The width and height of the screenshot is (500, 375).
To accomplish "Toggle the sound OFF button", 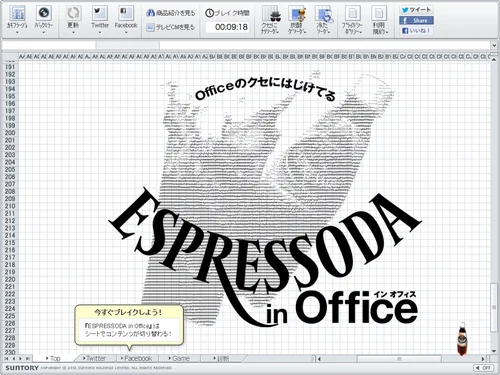I will [x=483, y=368].
